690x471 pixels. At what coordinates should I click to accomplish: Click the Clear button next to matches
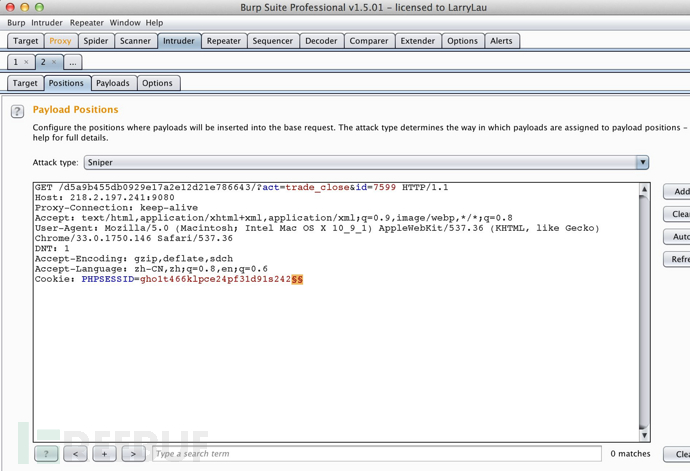coord(677,454)
